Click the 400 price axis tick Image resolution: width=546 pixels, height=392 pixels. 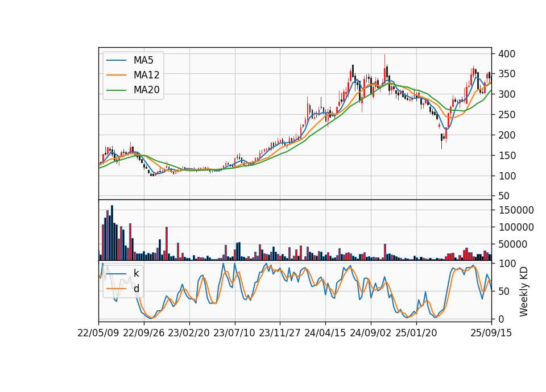507,54
